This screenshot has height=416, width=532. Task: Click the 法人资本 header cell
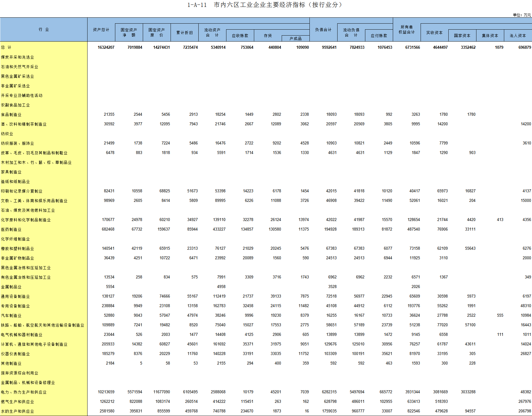pyautogui.click(x=518, y=36)
